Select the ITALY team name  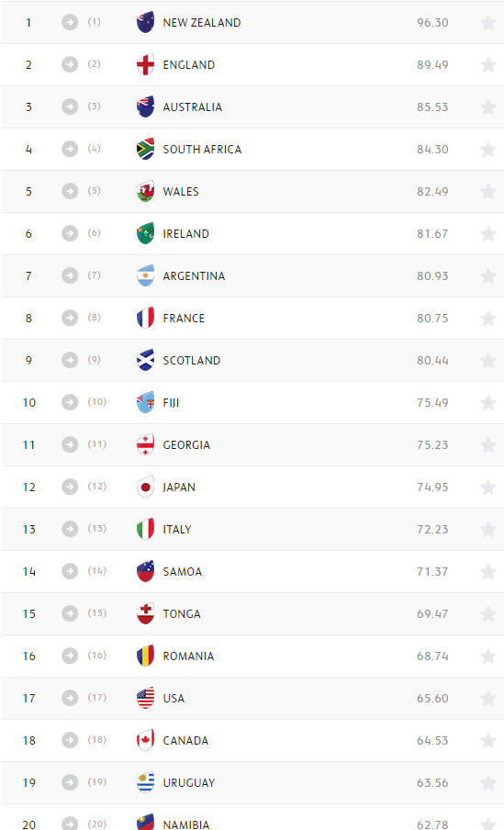[177, 530]
